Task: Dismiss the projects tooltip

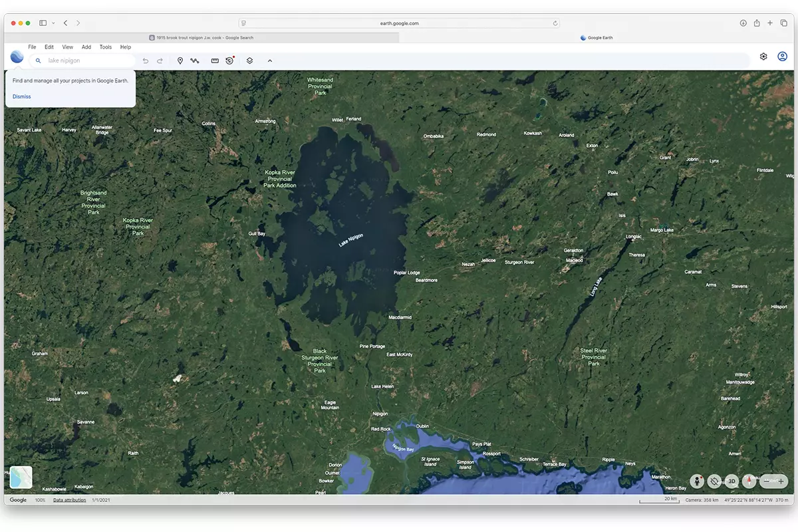Action: (22, 96)
